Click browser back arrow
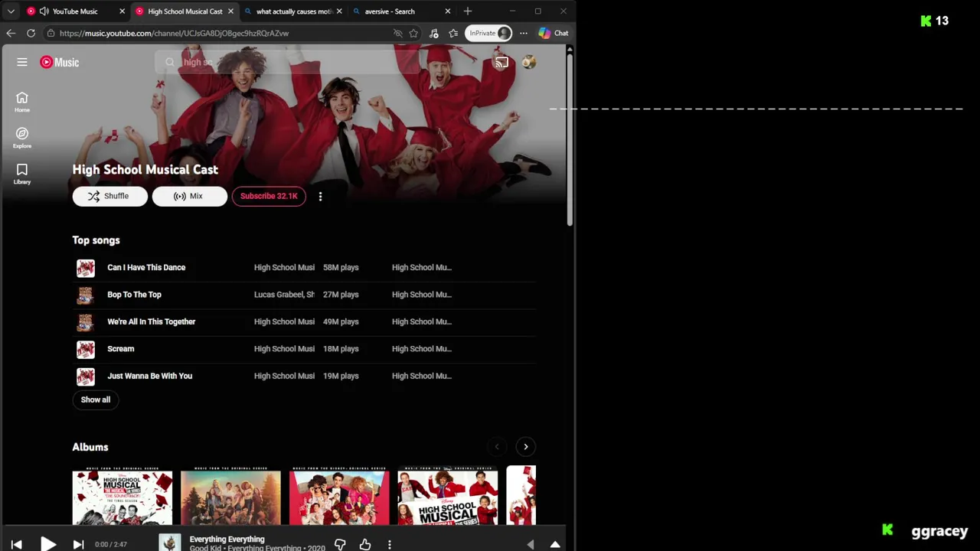This screenshot has width=980, height=551. pos(11,33)
